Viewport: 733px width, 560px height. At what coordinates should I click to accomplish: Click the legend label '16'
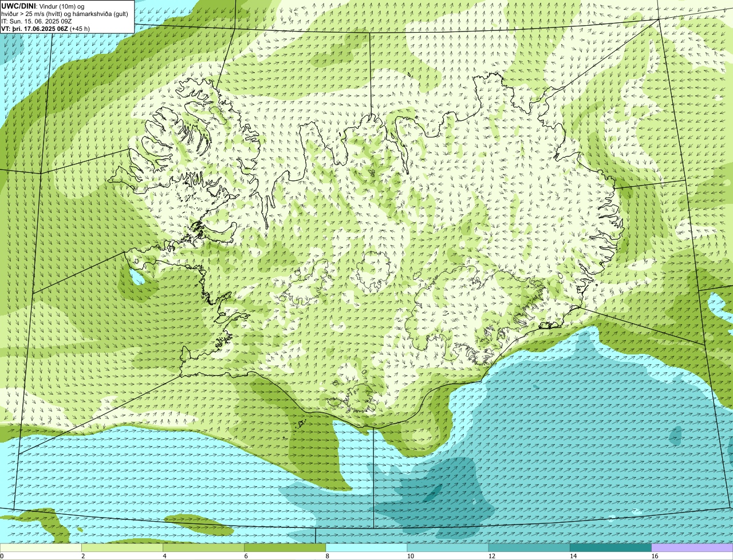(655, 556)
